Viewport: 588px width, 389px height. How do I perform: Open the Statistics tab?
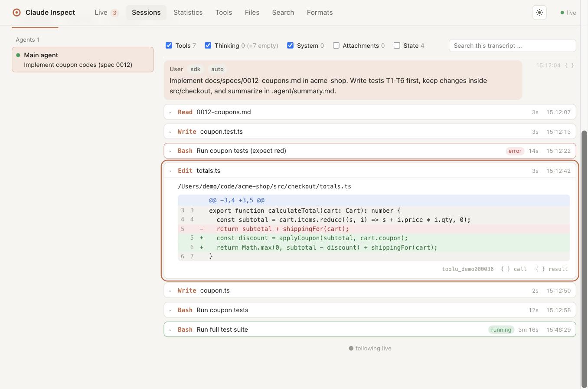(x=188, y=13)
